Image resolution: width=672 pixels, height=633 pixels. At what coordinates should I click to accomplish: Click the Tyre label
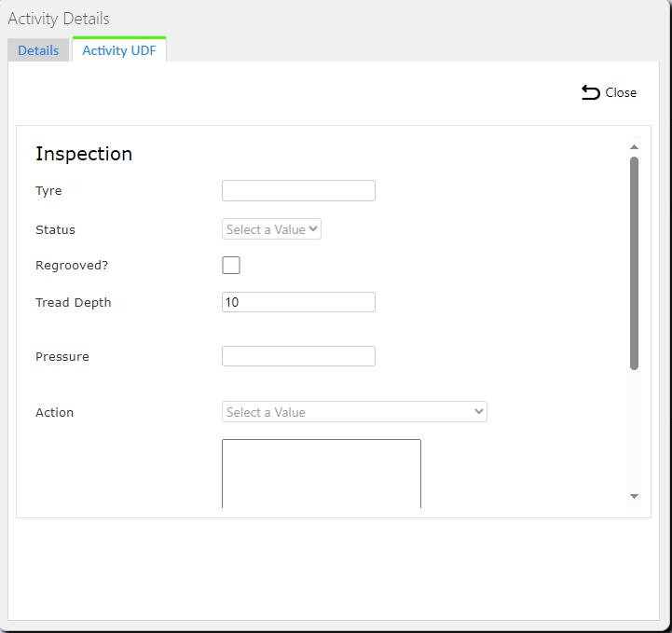[48, 191]
